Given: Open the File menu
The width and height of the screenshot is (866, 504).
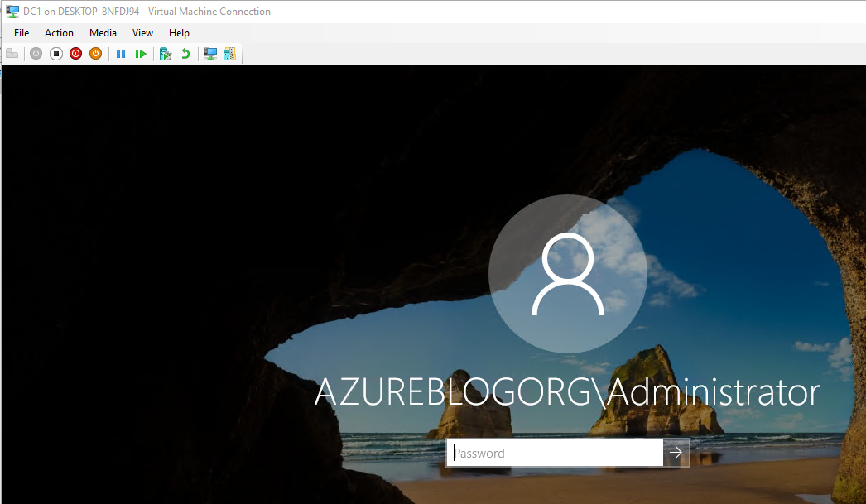Looking at the screenshot, I should [x=22, y=33].
